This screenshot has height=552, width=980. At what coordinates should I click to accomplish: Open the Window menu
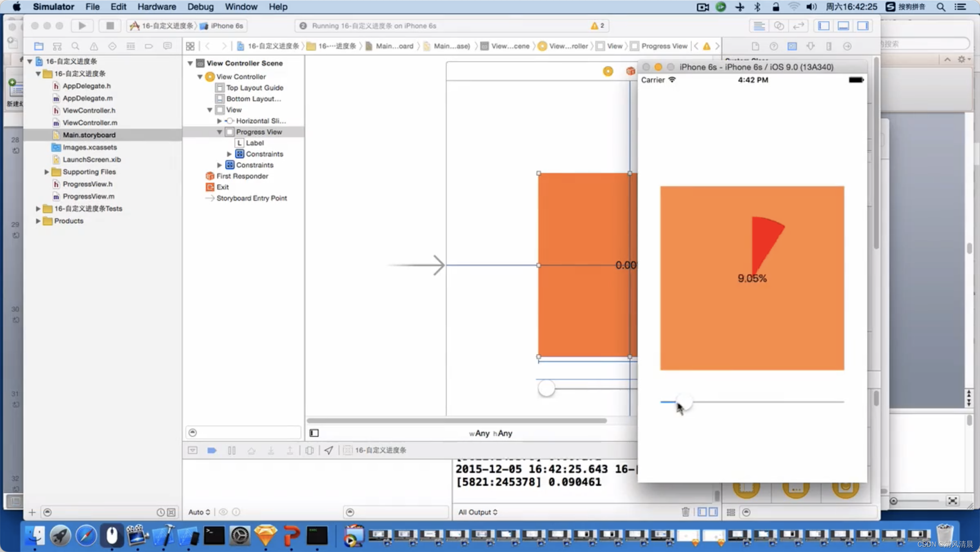[x=241, y=7]
